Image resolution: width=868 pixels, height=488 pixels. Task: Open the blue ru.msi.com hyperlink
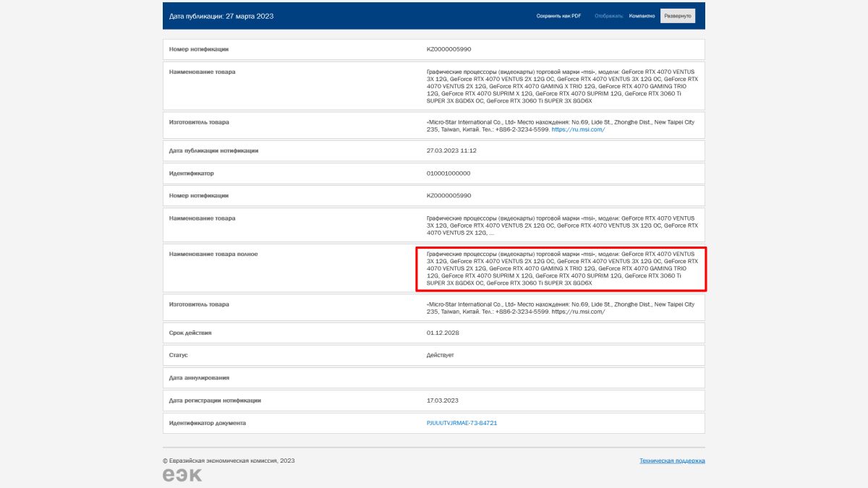pos(578,129)
